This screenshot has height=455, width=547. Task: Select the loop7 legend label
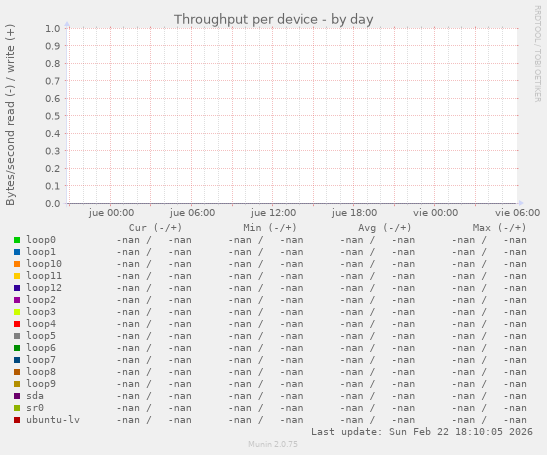[x=41, y=360]
